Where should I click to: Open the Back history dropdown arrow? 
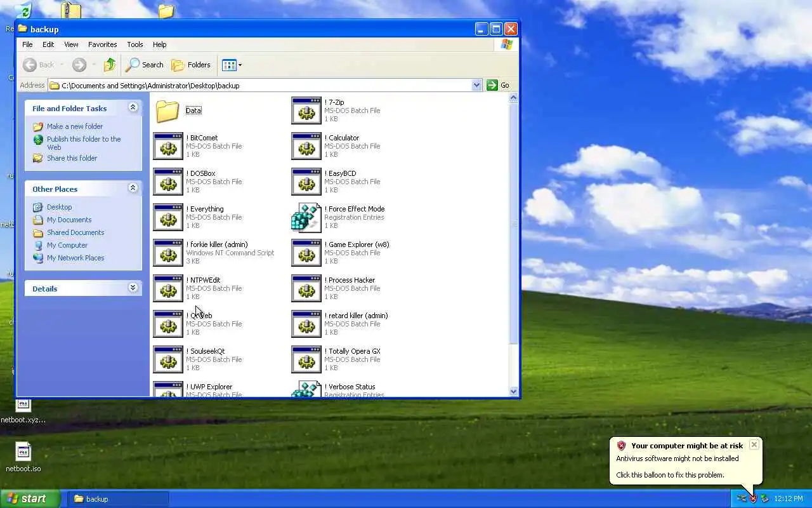(62, 65)
